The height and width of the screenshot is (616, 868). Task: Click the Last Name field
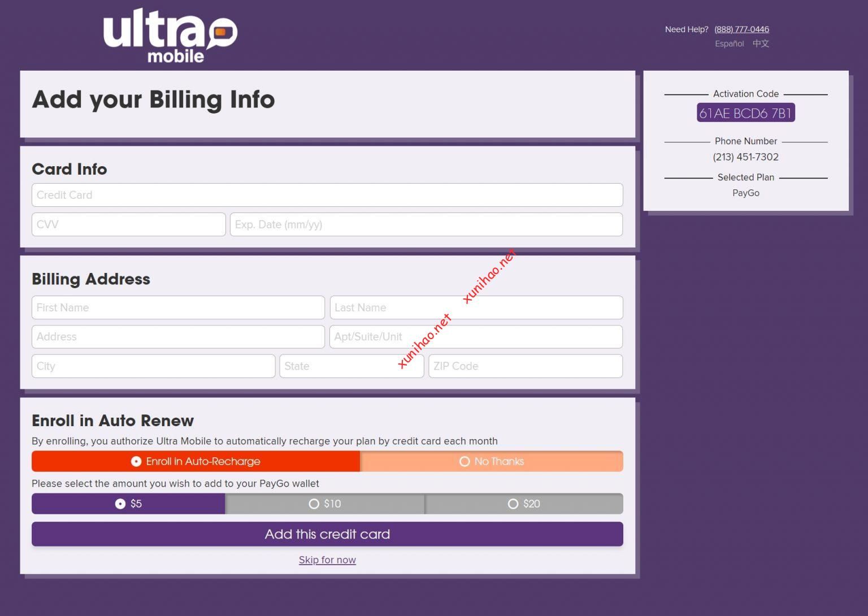(x=476, y=307)
